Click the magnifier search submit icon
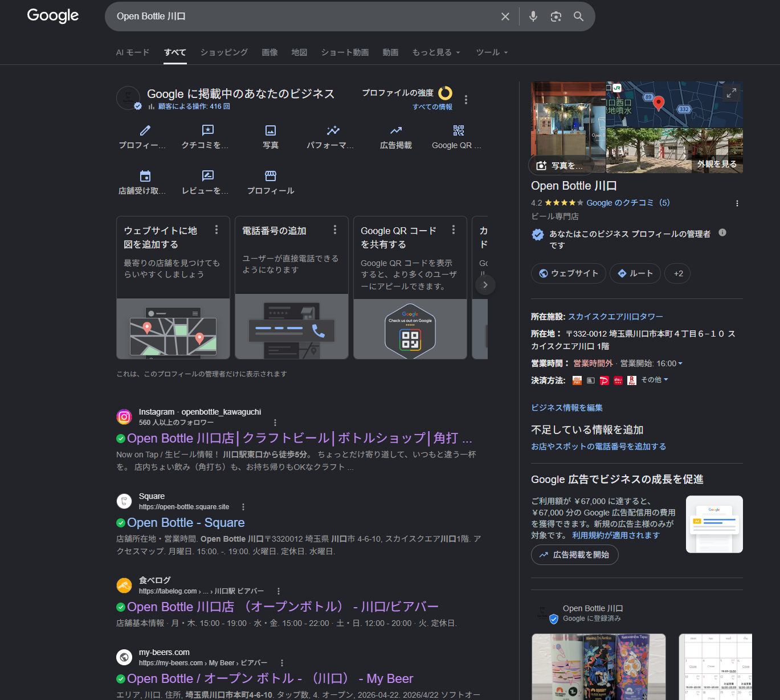780x700 pixels. pyautogui.click(x=578, y=17)
